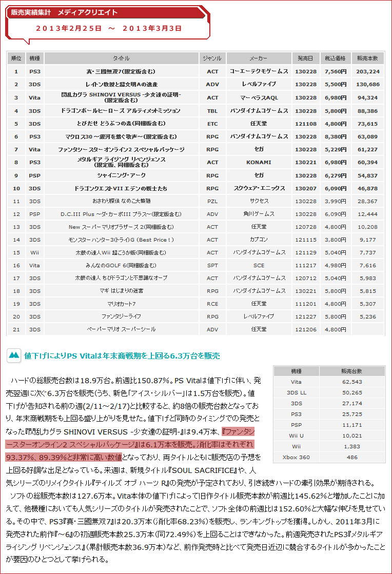Image resolution: width=392 pixels, height=574 pixels.
Task: Select ドラゴンボールヒーローズ アルティメットミッション title
Action: point(121,111)
